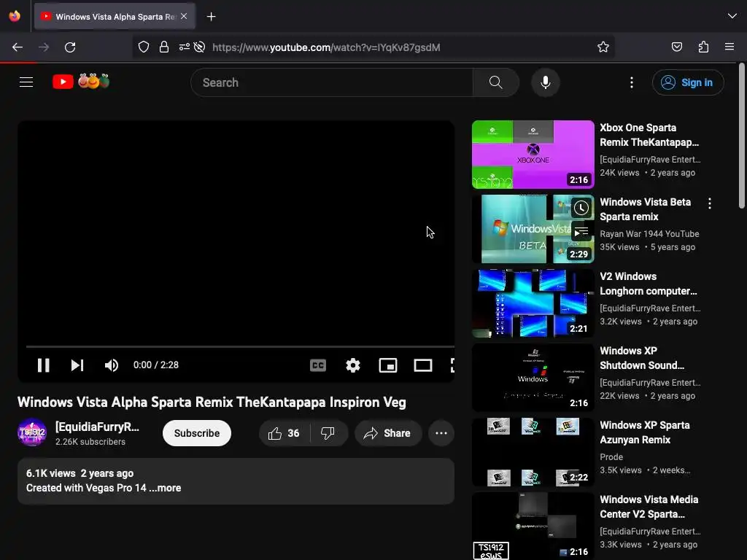Open Windows XP Sparta Azunyan Remix
Image resolution: width=747 pixels, height=560 pixels.
pos(645,432)
